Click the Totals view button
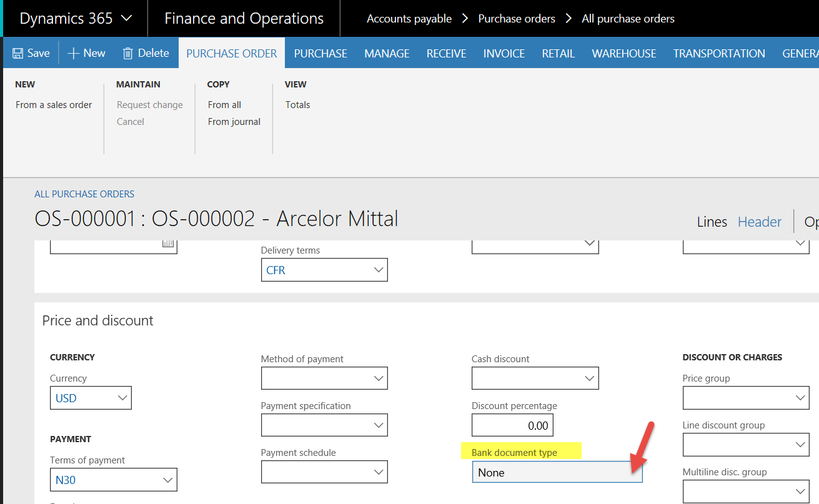Screen dimensions: 819x504 tap(297, 105)
